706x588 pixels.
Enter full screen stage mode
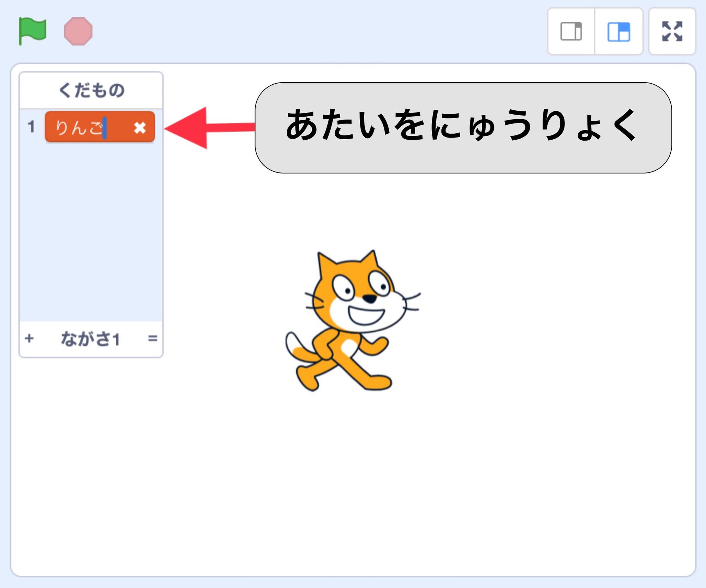(x=672, y=31)
